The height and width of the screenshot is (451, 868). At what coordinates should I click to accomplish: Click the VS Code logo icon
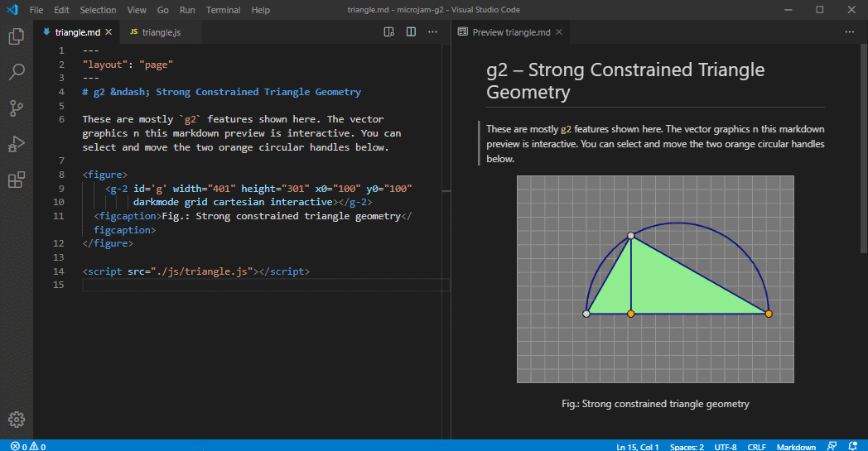12,9
